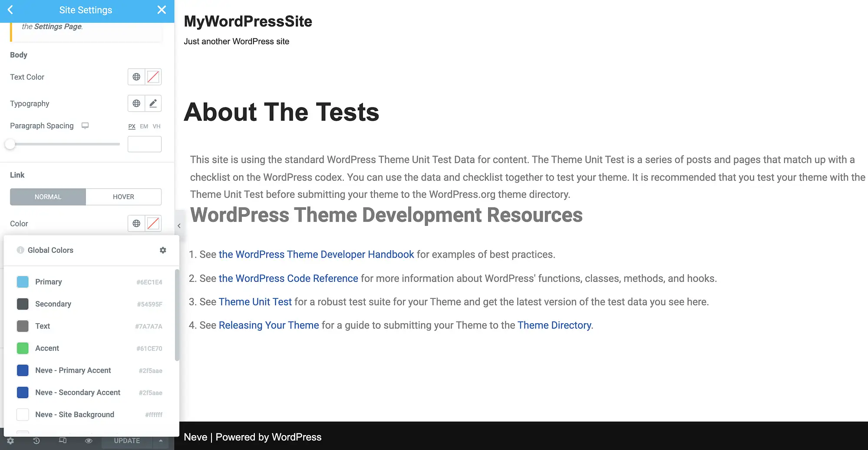Choose Primary global color
The height and width of the screenshot is (450, 868).
pyautogui.click(x=89, y=282)
